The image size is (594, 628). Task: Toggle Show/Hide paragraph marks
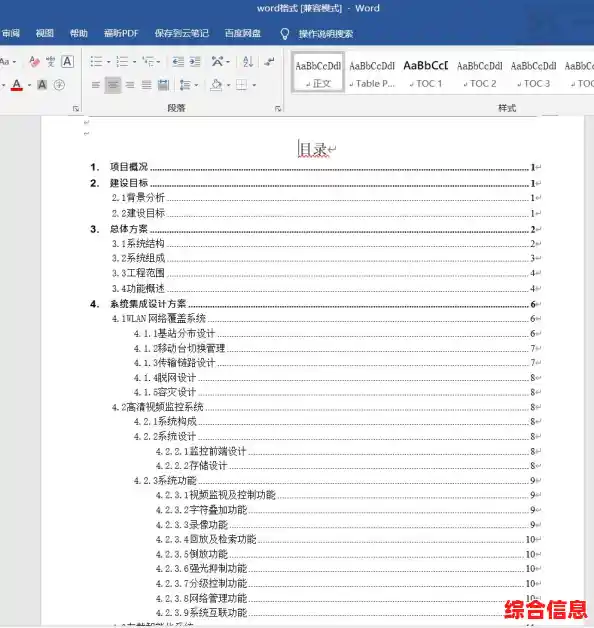click(x=270, y=62)
